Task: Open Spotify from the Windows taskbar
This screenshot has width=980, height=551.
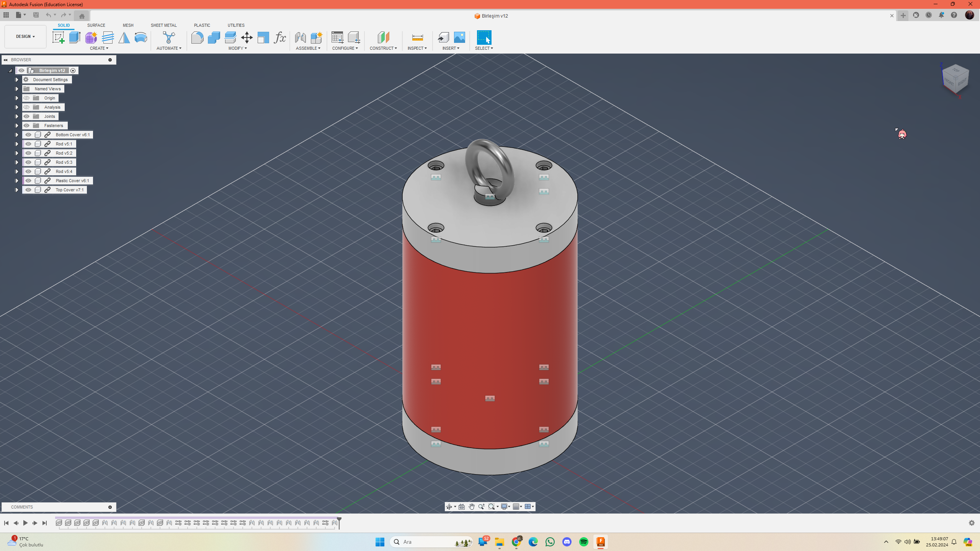Action: (583, 542)
